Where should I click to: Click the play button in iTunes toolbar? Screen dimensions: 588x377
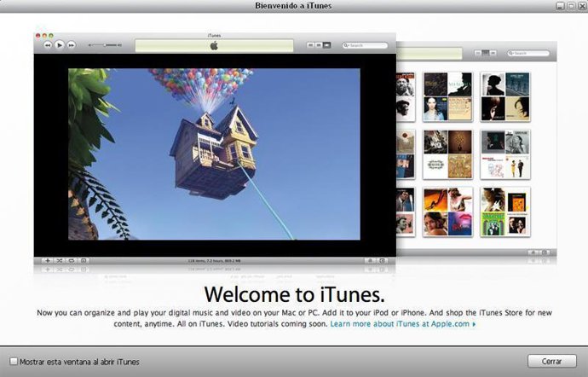(x=60, y=45)
